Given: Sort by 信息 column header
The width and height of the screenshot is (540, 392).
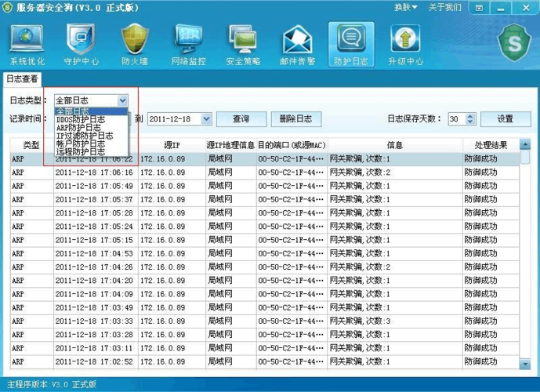Looking at the screenshot, I should tap(395, 145).
